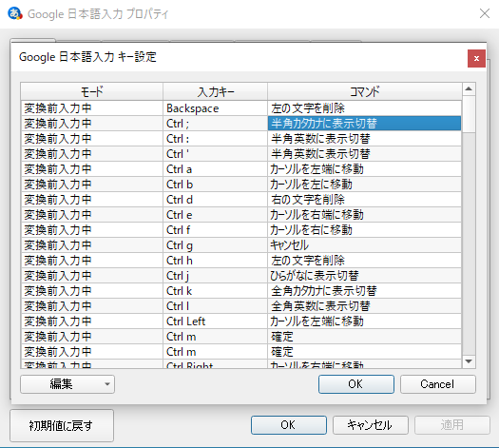Select the カーソルを右に移動 command cell
The image size is (499, 448).
pyautogui.click(x=364, y=230)
